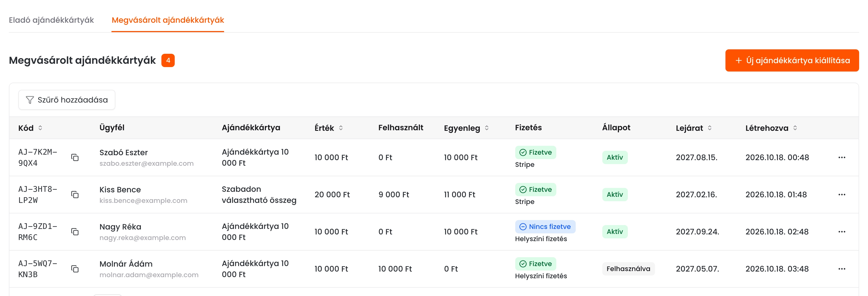Click the creation time 2026.10.18. 03:48
The width and height of the screenshot is (868, 296).
pos(777,269)
